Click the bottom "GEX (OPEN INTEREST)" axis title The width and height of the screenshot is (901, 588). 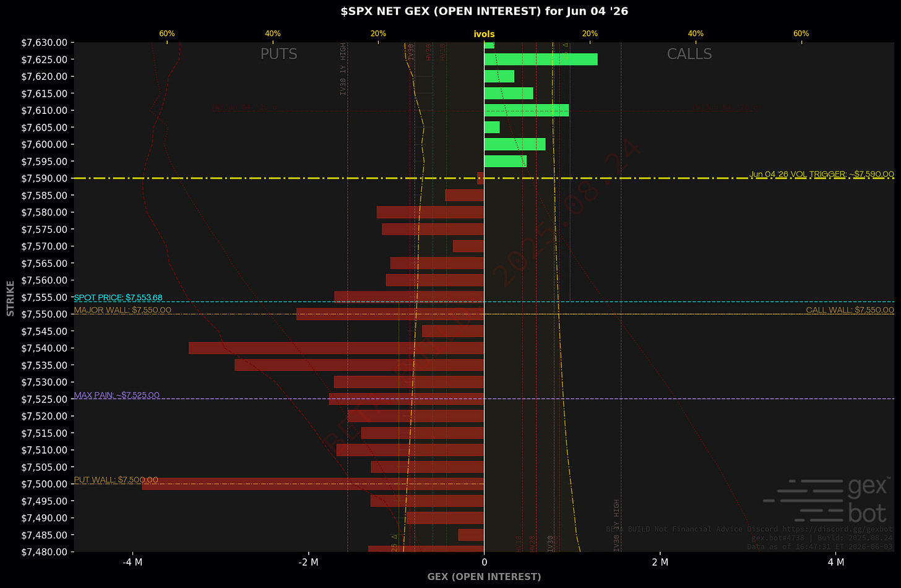tap(484, 577)
